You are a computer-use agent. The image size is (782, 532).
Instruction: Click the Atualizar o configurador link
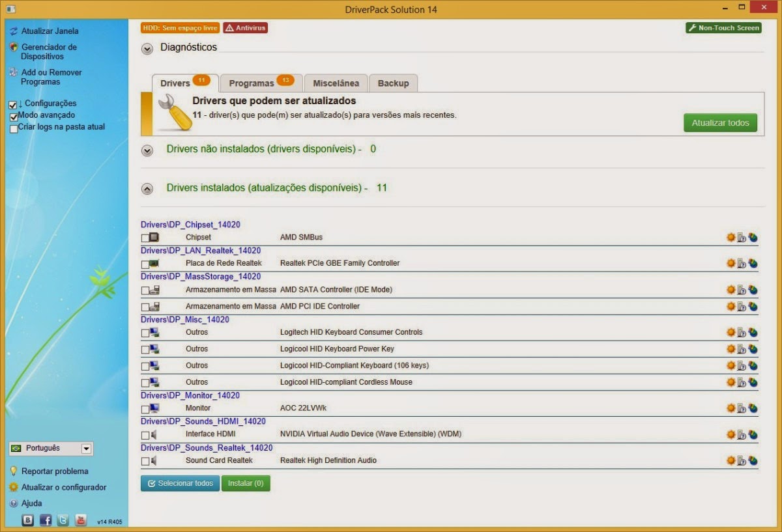point(64,487)
